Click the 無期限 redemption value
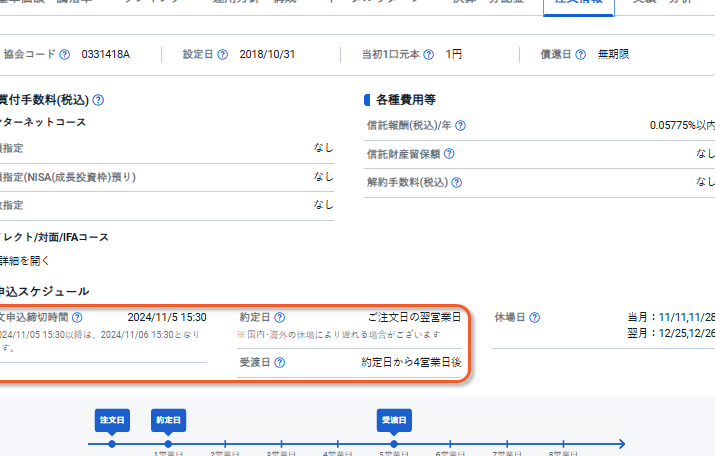715x456 pixels. coord(613,54)
